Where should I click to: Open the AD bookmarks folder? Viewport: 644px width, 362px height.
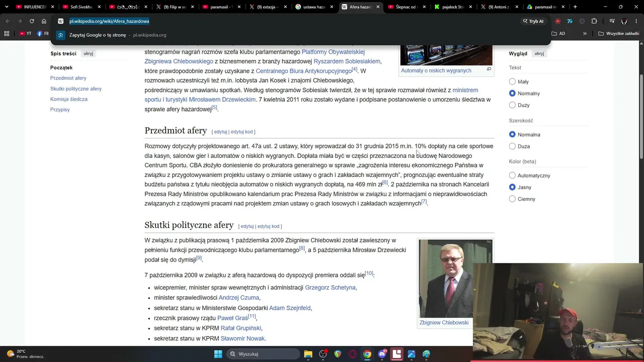[558, 34]
